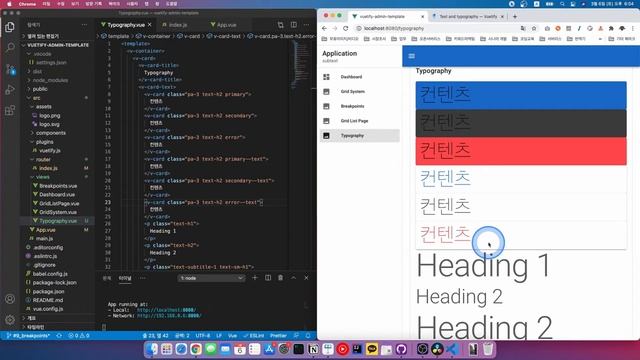Open the Accounts icon in the activity bar

(x=10, y=299)
